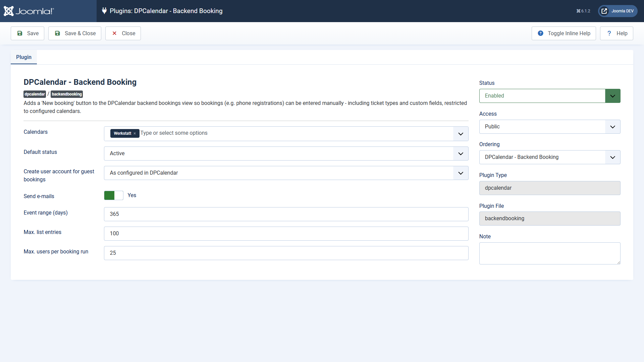Open the Help button
Viewport: 644px width, 362px height.
616,34
